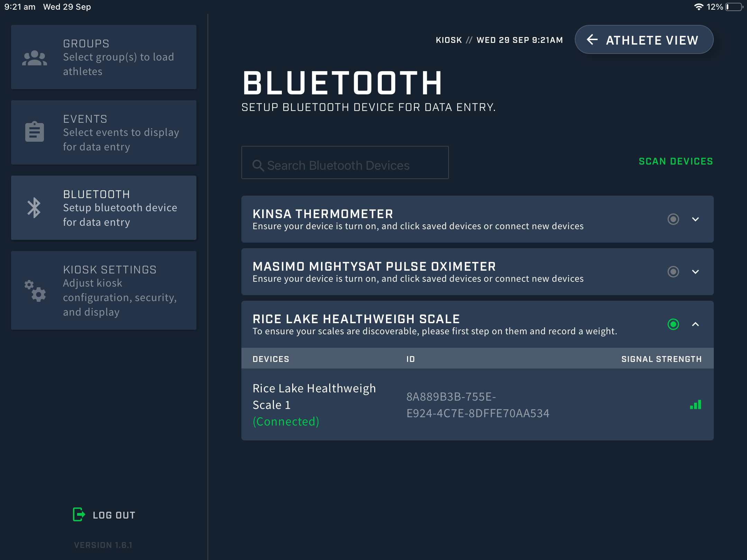This screenshot has height=560, width=747.
Task: Click the Bluetooth symbol icon
Action: pos(34,208)
